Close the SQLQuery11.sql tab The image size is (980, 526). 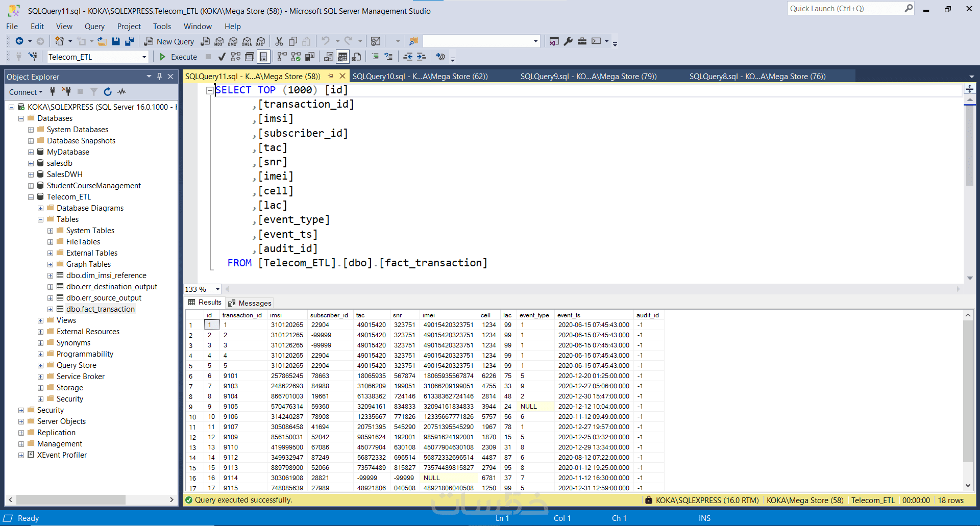coord(342,76)
